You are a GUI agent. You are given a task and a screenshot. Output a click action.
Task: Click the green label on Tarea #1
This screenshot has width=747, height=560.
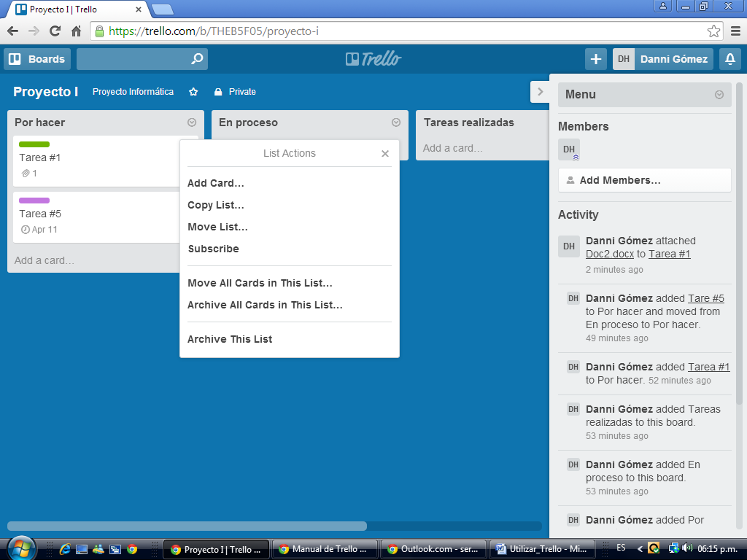34,144
